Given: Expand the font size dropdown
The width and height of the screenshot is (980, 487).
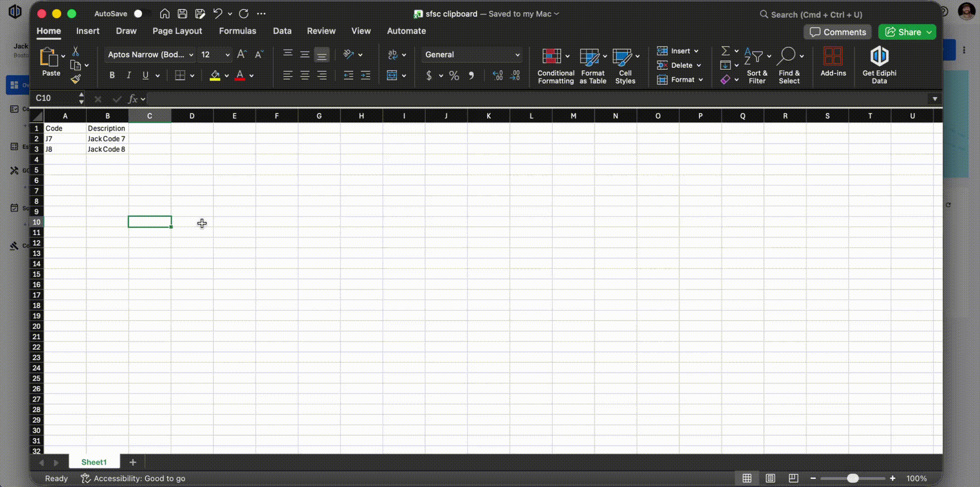Looking at the screenshot, I should (x=227, y=55).
